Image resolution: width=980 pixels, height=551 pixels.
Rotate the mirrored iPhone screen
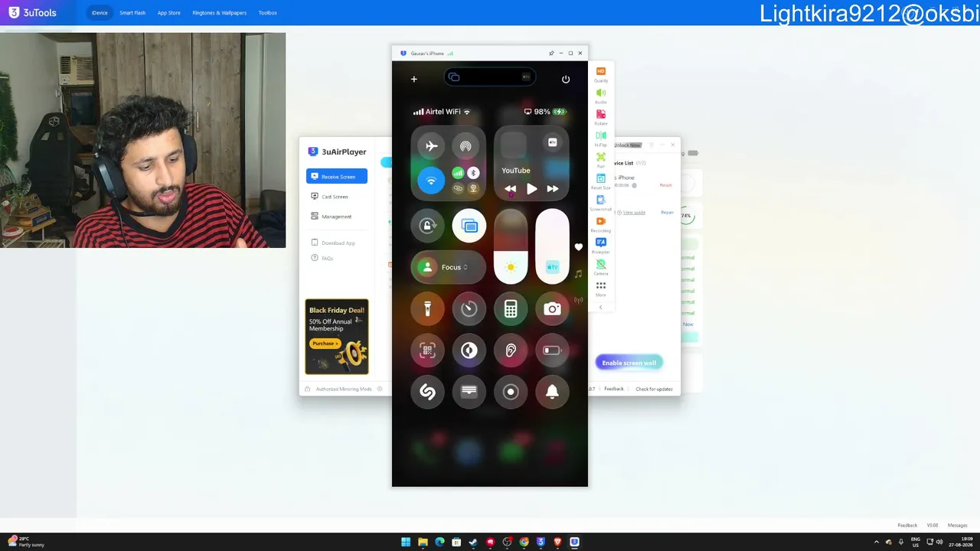click(x=601, y=117)
